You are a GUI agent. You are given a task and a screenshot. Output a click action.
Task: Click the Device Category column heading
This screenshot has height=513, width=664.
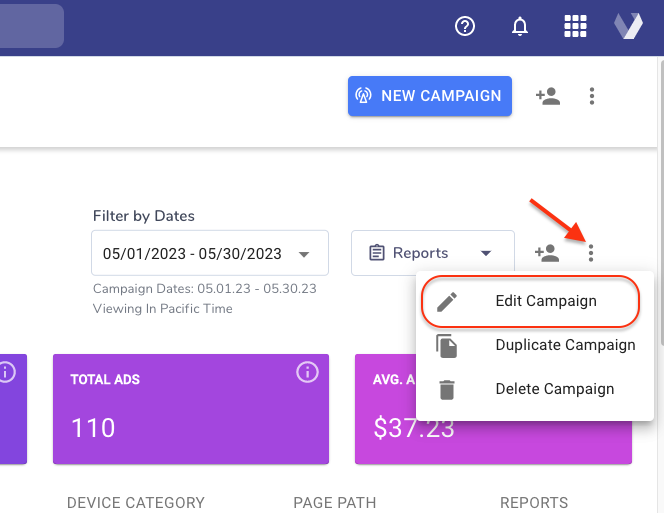pyautogui.click(x=135, y=503)
